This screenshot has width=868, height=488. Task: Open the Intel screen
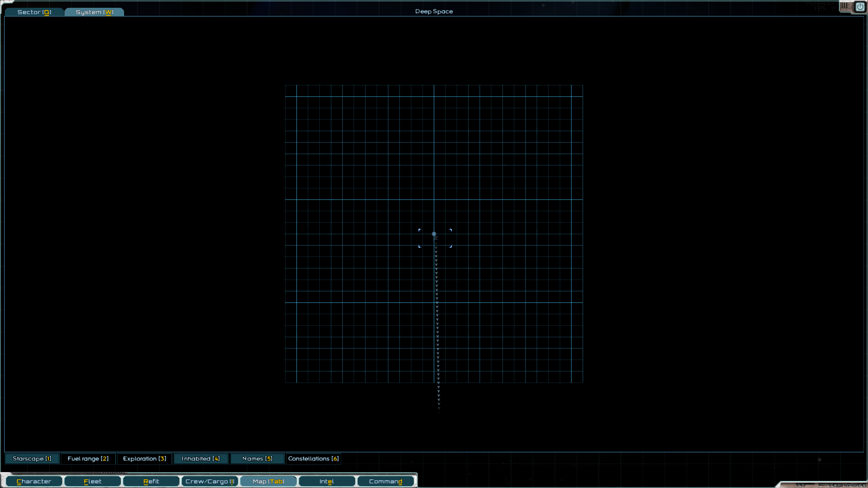[327, 481]
